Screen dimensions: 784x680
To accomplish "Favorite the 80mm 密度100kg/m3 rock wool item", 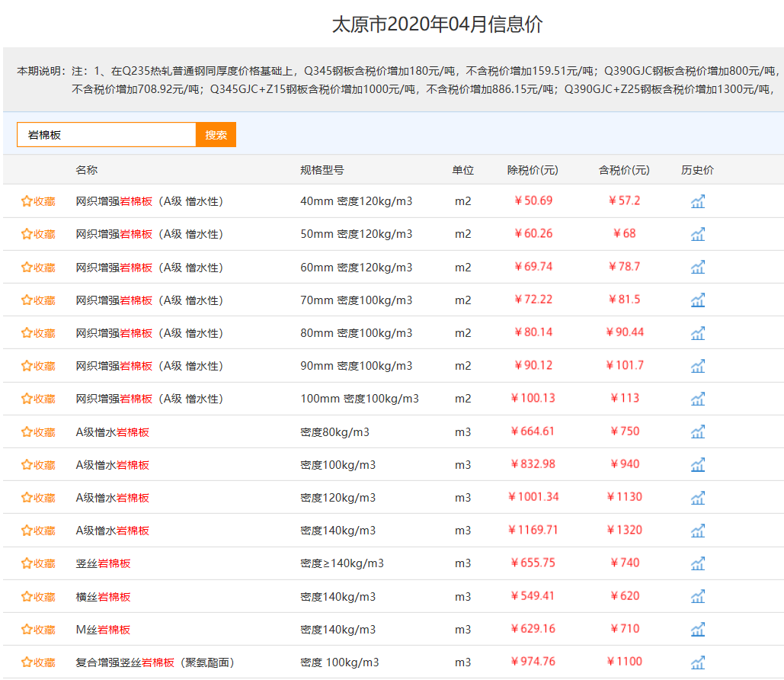I will [x=38, y=333].
